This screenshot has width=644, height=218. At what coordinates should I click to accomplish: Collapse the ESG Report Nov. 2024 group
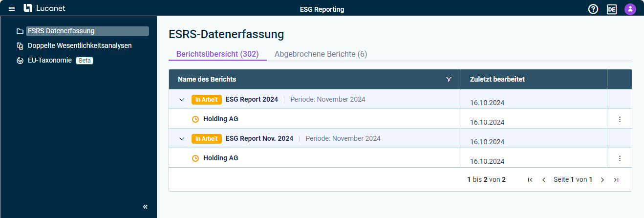(x=182, y=138)
